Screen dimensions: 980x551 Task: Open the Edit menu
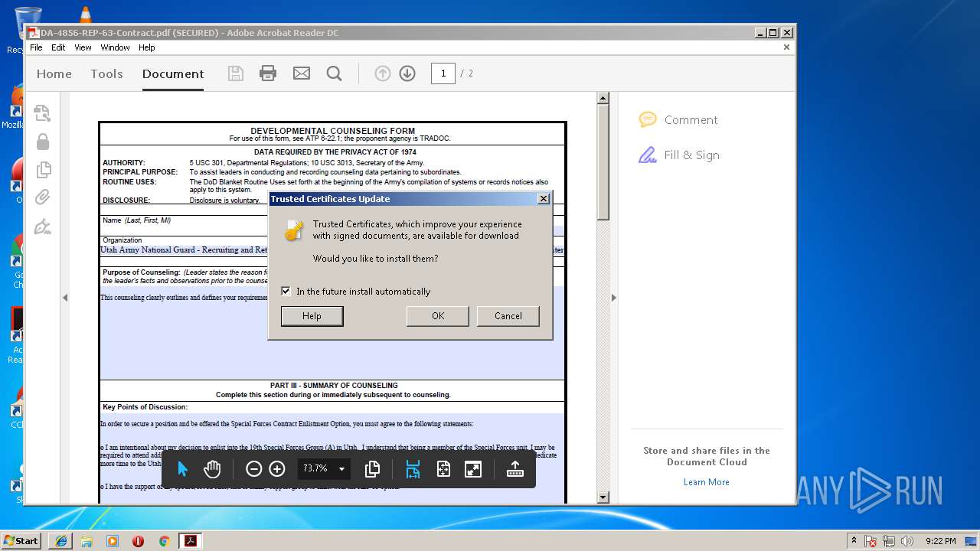[58, 47]
